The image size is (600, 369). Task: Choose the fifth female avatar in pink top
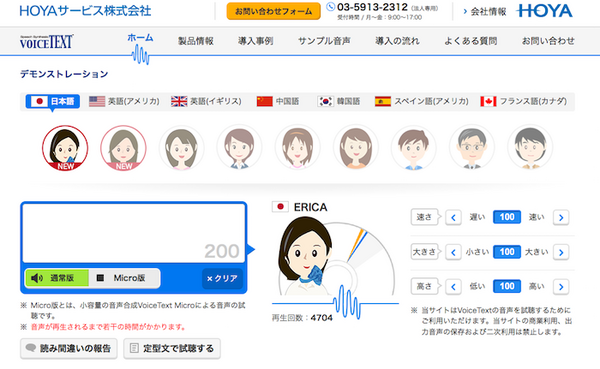point(297,148)
